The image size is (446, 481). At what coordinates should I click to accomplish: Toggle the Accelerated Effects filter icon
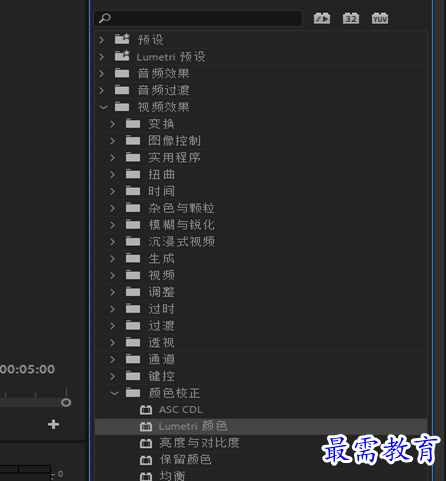pyautogui.click(x=322, y=18)
